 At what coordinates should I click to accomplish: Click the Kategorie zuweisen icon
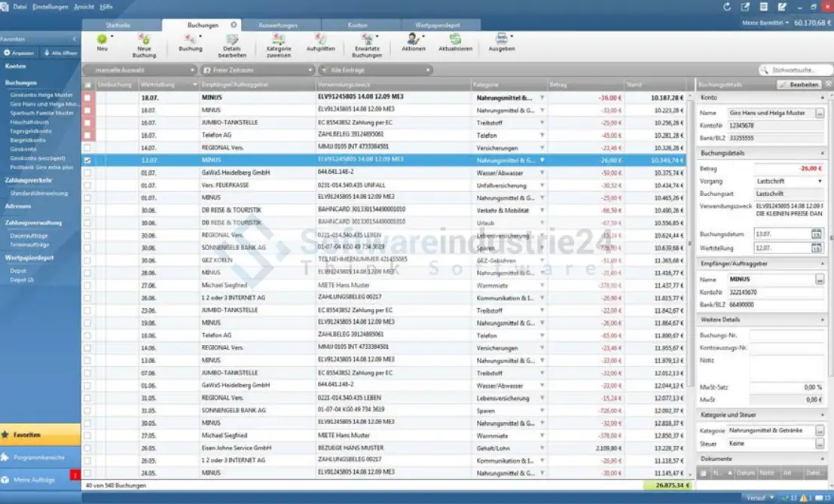click(x=278, y=39)
